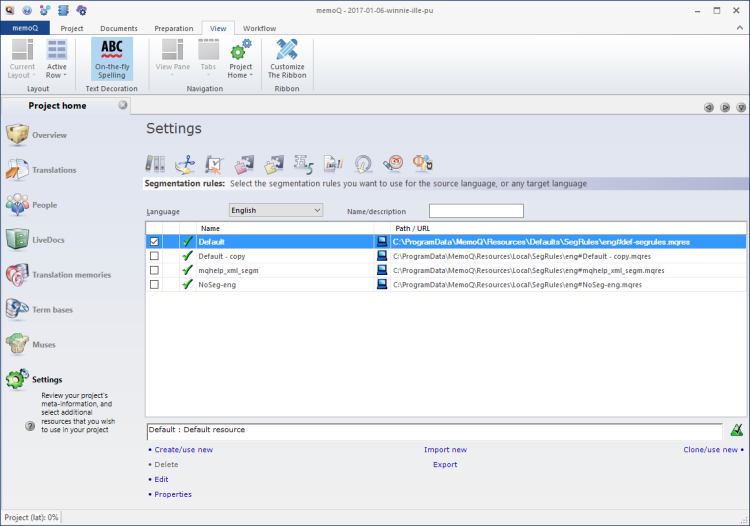Check the NoSeg-eng rule checkbox
Screen dimensions: 750x526
click(x=154, y=285)
